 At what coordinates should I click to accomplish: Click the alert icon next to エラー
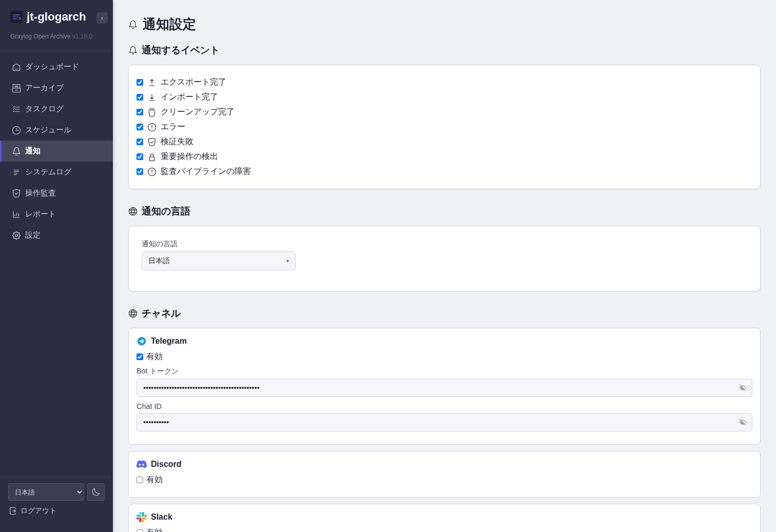152,127
